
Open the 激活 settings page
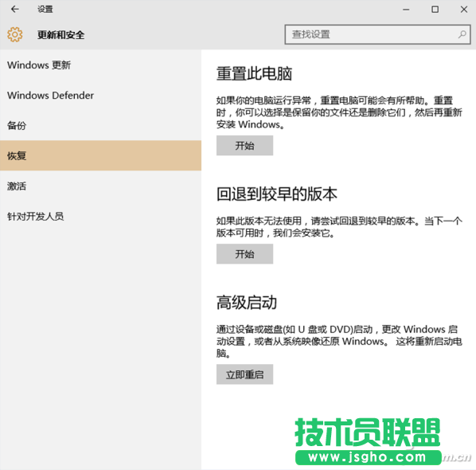click(100, 186)
